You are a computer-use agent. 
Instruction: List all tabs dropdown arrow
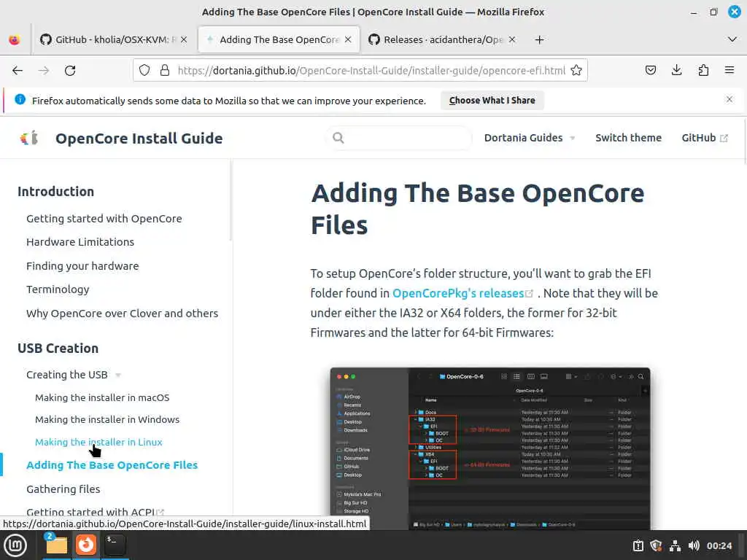tap(732, 39)
